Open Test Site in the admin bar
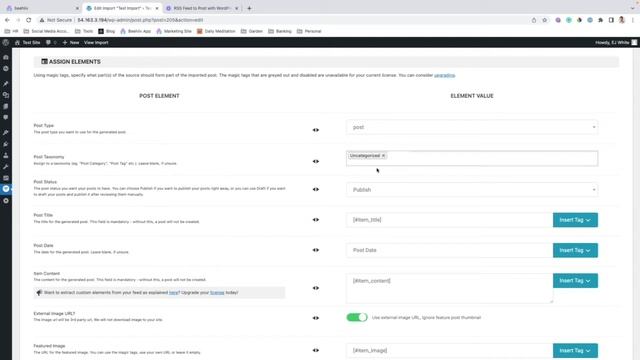The width and height of the screenshot is (640, 360). [27, 42]
